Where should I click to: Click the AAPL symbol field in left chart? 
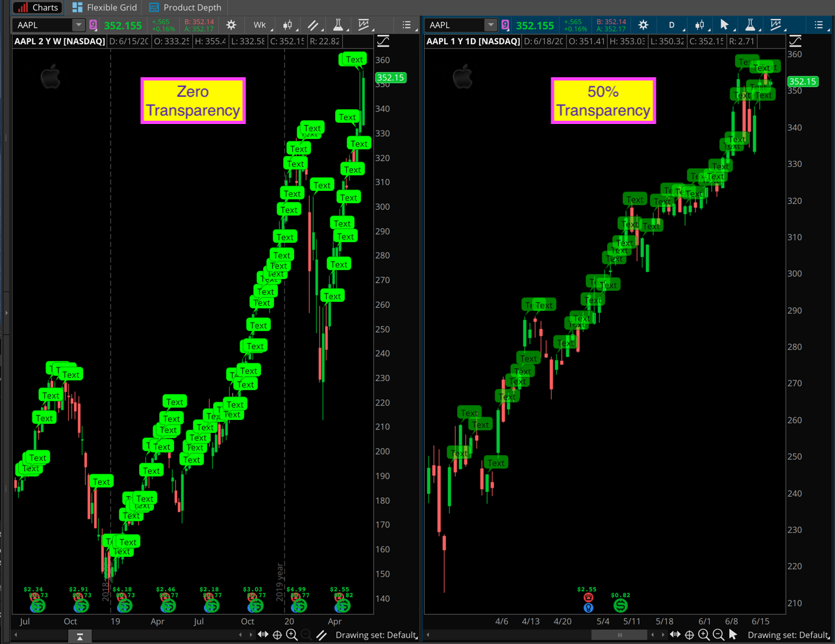coord(43,25)
